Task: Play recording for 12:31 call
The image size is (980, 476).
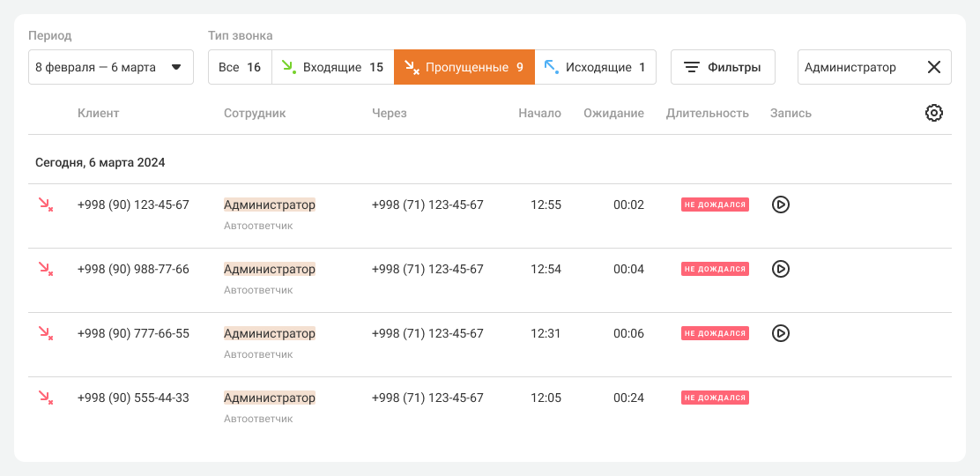Action: click(x=780, y=333)
